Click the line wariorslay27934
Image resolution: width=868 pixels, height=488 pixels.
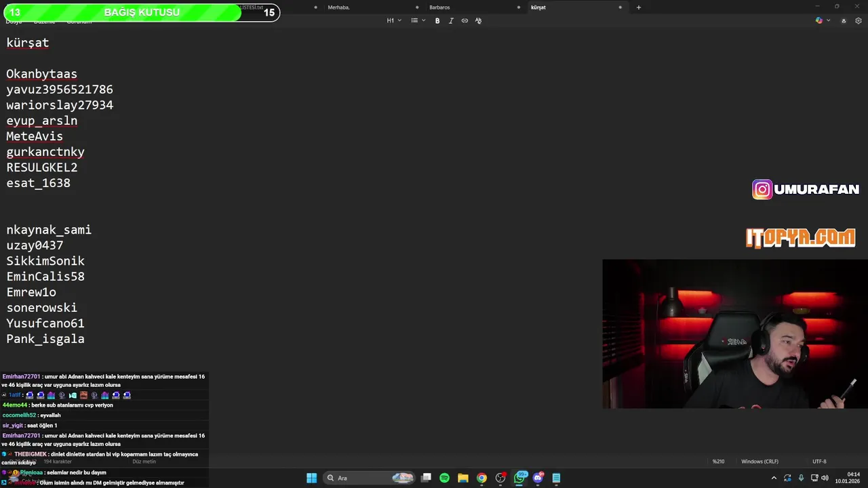tap(60, 105)
